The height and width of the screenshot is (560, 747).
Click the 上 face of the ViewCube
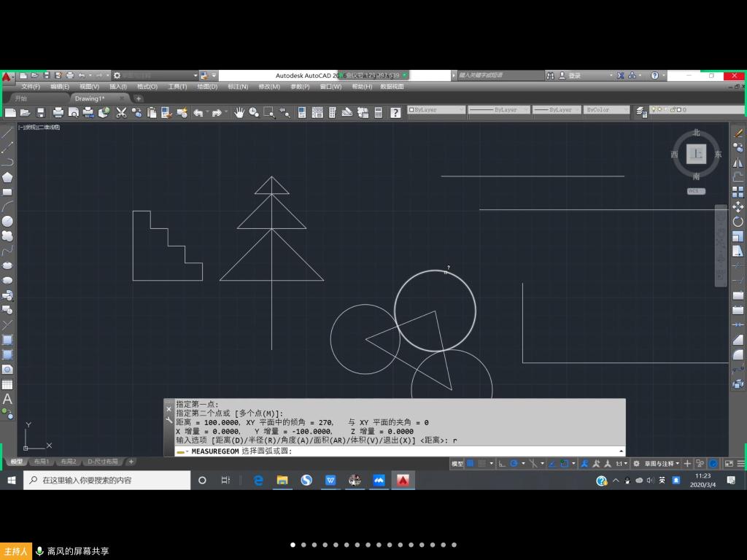click(x=696, y=154)
